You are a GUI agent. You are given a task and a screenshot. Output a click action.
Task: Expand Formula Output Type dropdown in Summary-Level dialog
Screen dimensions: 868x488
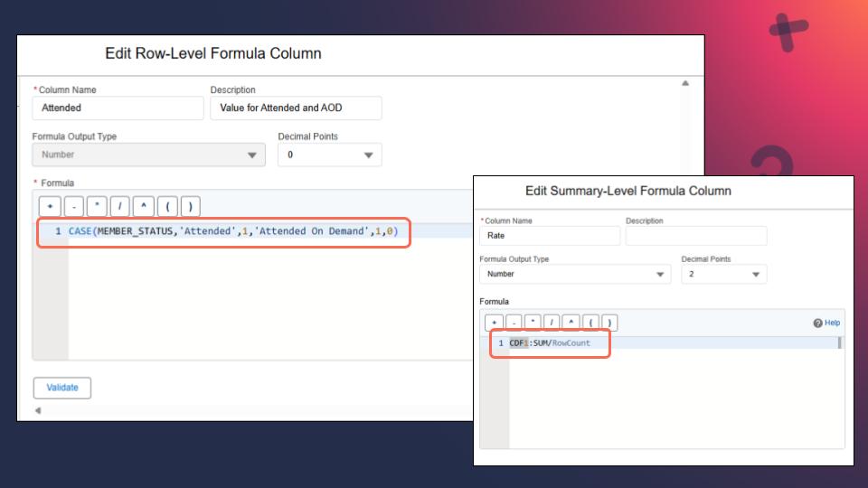575,274
